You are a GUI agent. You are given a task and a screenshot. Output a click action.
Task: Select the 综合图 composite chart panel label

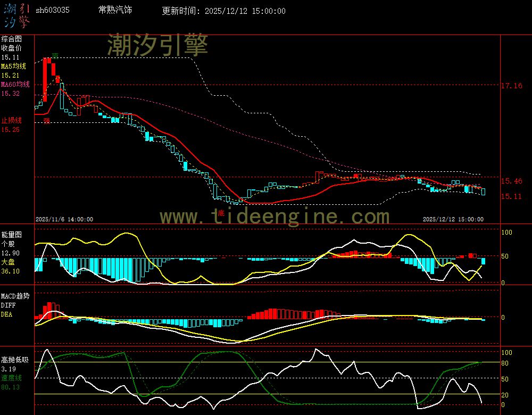(x=12, y=38)
